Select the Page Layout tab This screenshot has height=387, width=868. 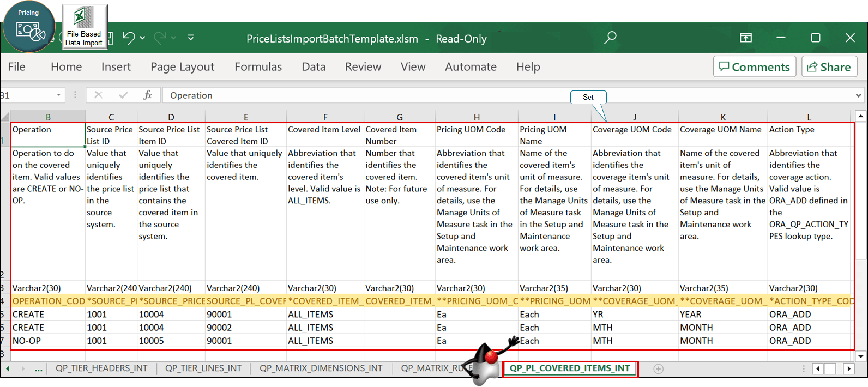coord(182,66)
